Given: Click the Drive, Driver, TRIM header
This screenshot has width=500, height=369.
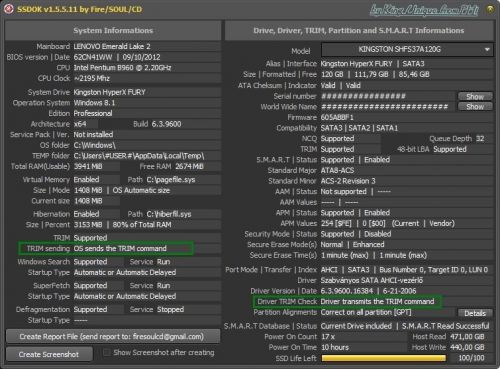Looking at the screenshot, I should pyautogui.click(x=359, y=30).
